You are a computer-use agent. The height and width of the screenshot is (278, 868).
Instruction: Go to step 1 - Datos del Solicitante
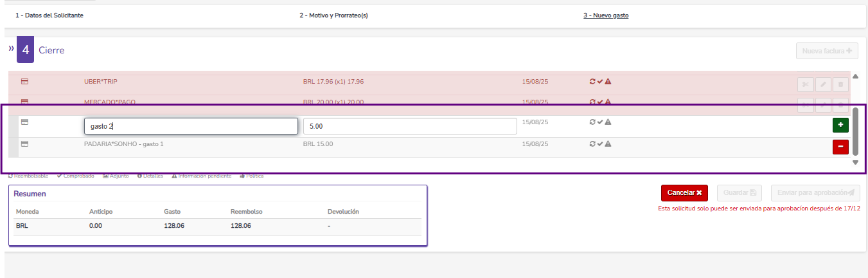pos(49,15)
